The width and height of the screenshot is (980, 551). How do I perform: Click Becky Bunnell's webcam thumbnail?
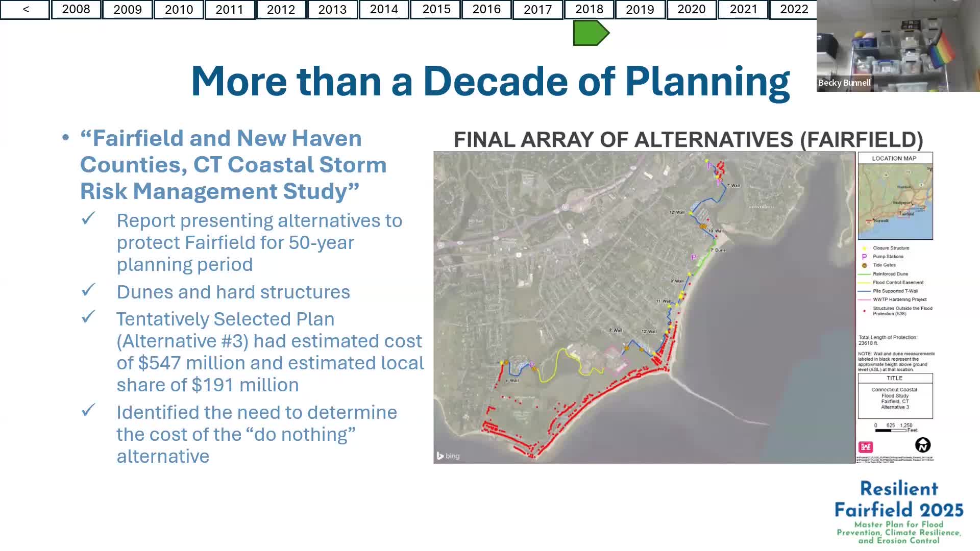click(898, 46)
